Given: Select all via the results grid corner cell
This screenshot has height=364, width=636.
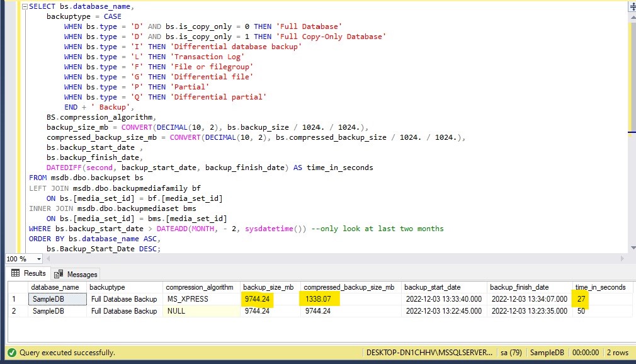Looking at the screenshot, I should [16, 287].
